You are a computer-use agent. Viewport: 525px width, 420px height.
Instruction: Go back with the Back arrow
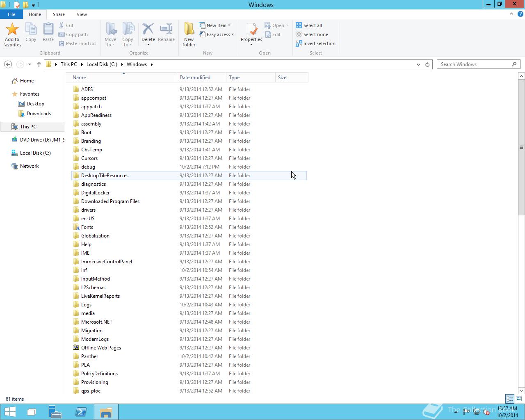8,64
